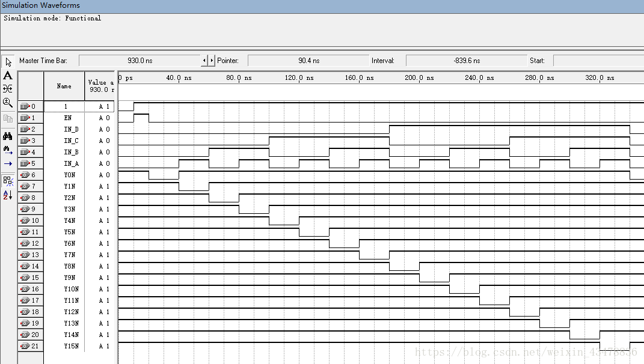The image size is (644, 364).
Task: Select output pin icon for Y9N row
Action: pyautogui.click(x=25, y=278)
